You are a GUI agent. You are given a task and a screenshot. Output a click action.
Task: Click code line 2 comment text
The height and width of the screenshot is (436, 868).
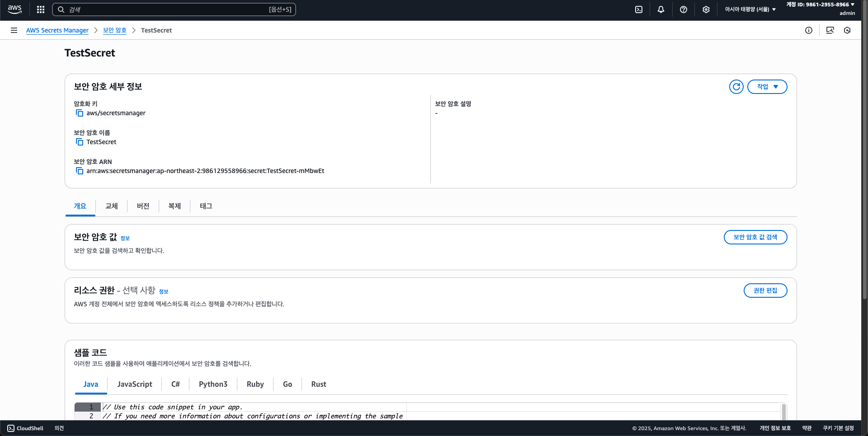click(x=253, y=416)
